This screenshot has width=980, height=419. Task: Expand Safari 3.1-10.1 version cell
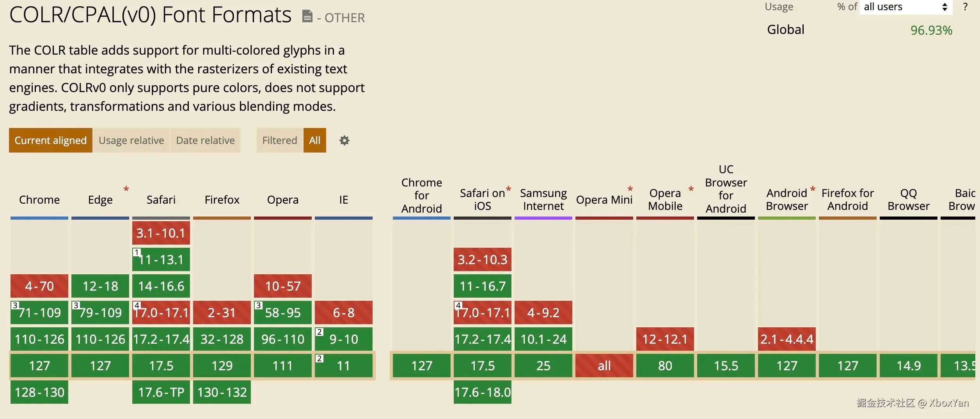tap(161, 233)
